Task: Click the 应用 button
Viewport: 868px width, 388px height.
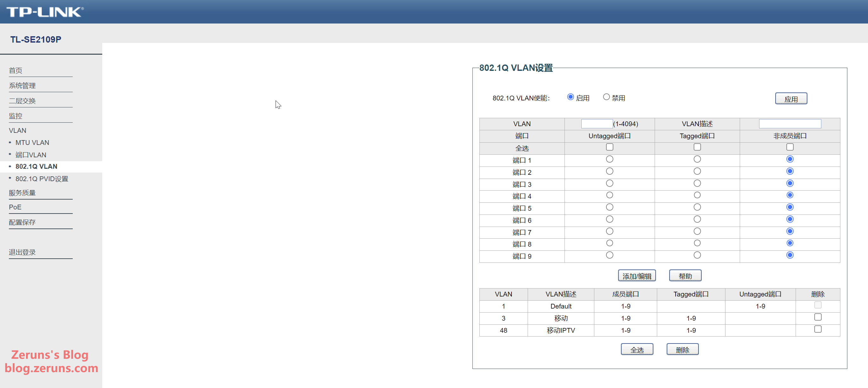Action: (x=791, y=99)
